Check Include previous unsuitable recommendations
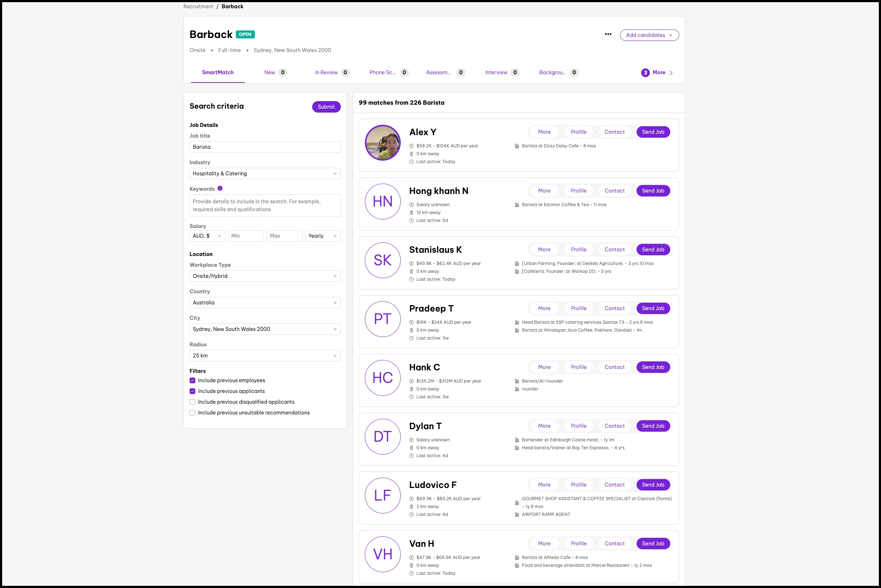 [x=192, y=413]
